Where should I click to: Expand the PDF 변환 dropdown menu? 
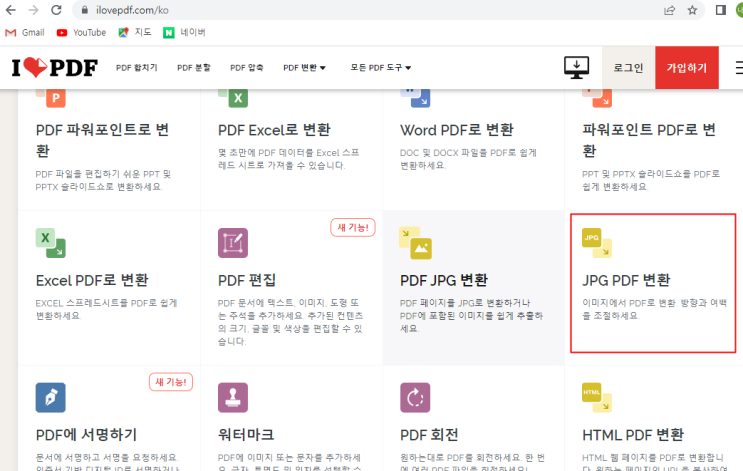point(305,68)
